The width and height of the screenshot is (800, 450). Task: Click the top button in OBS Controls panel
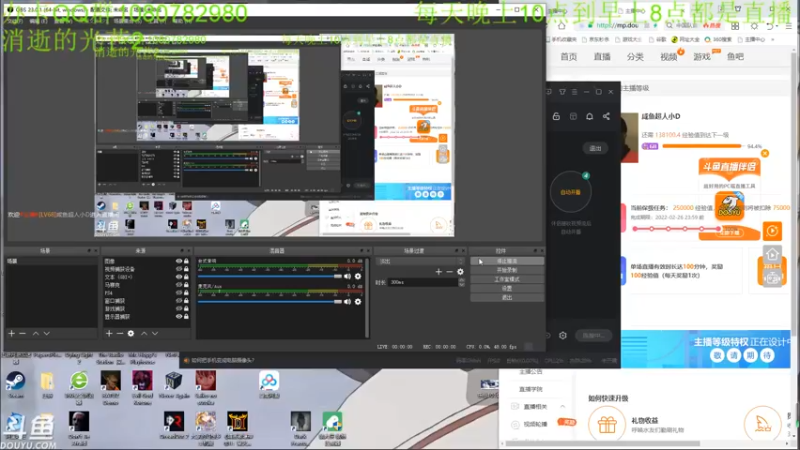(x=507, y=261)
